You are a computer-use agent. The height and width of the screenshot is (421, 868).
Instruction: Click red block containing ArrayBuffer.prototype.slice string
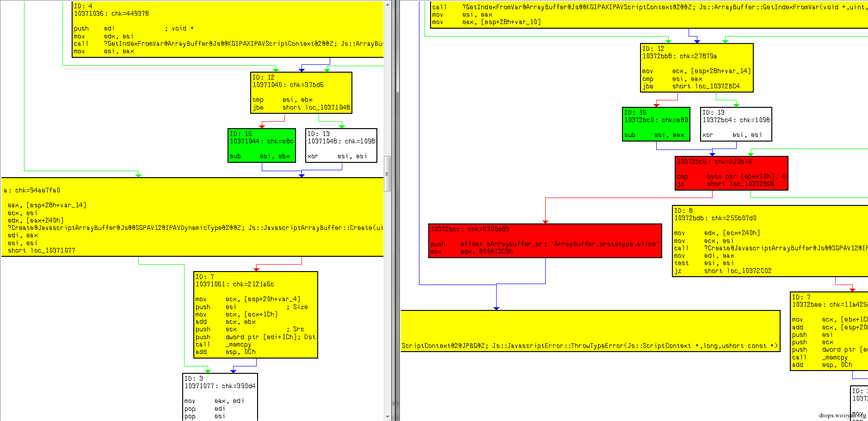coord(546,241)
